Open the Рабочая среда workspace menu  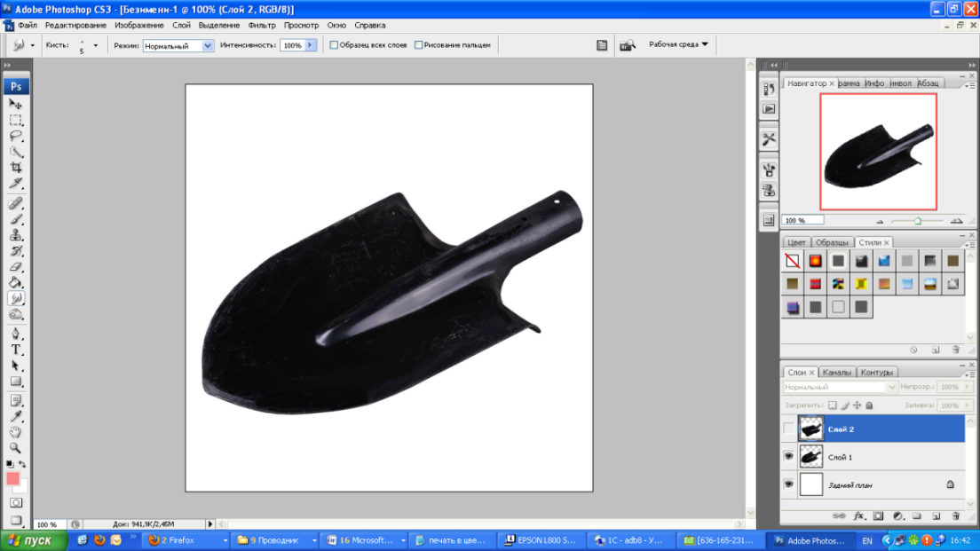(678, 44)
